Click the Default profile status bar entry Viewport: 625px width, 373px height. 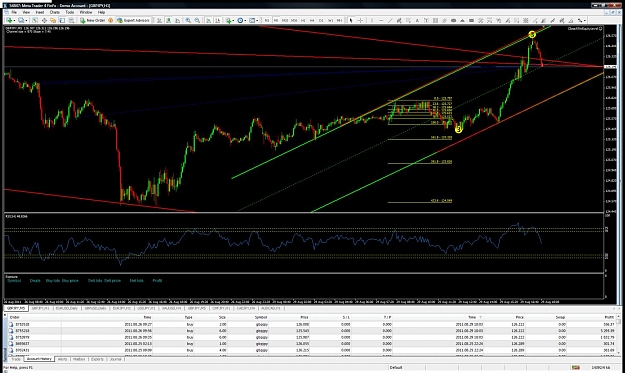click(396, 367)
